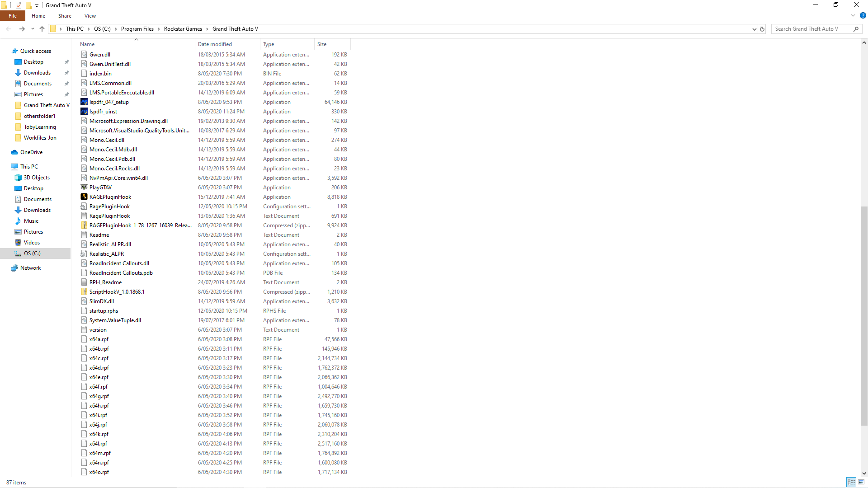The image size is (868, 488).
Task: Open the File menu
Action: coord(13,16)
